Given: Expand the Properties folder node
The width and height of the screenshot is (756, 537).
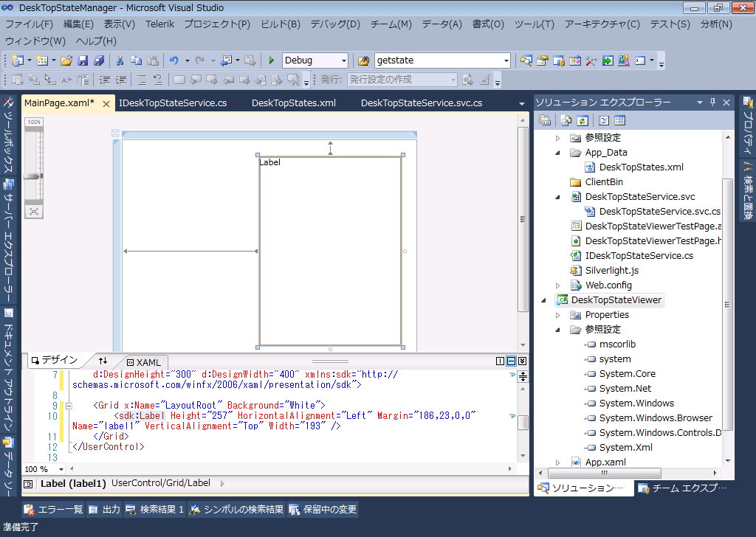Looking at the screenshot, I should pyautogui.click(x=558, y=315).
